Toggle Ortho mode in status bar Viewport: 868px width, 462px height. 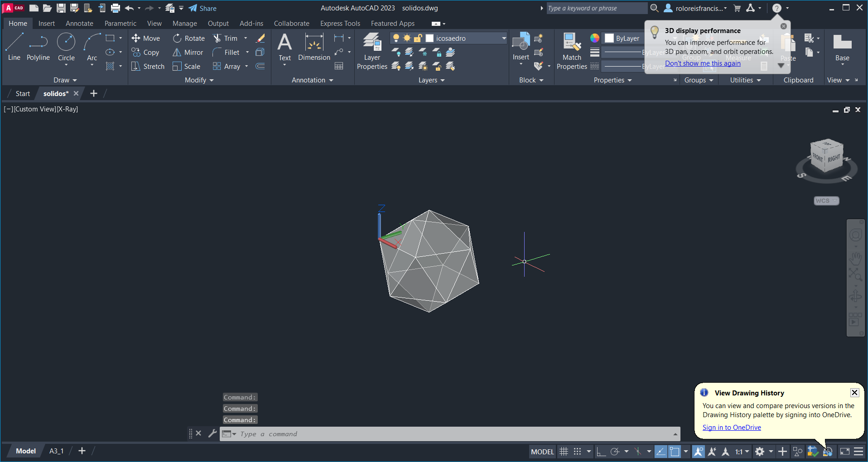601,452
